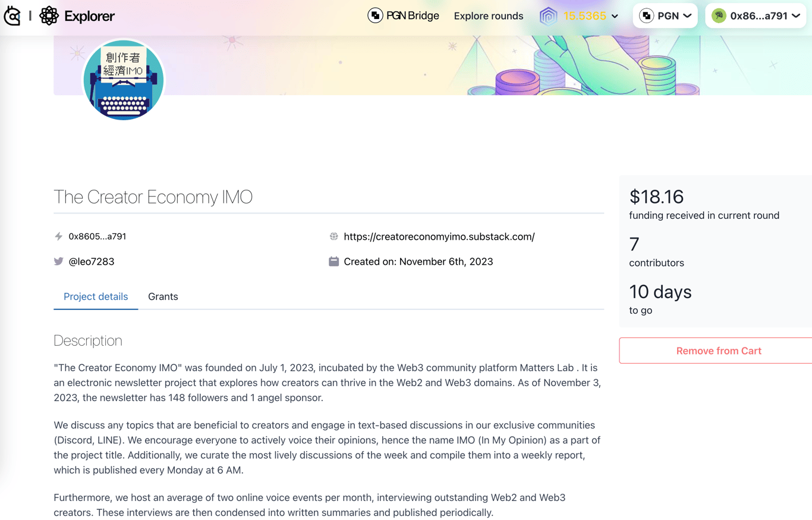Image resolution: width=812 pixels, height=520 pixels.
Task: Click the globe website icon
Action: 333,236
